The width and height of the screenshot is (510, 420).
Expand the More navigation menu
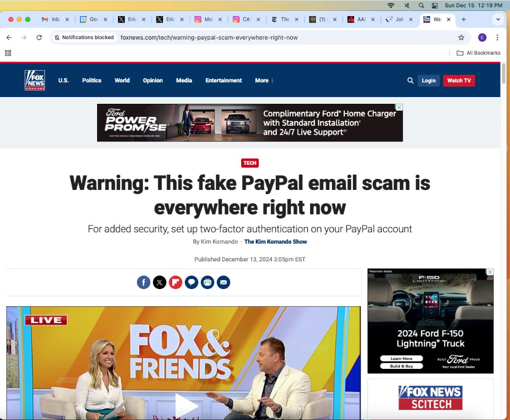coord(264,80)
